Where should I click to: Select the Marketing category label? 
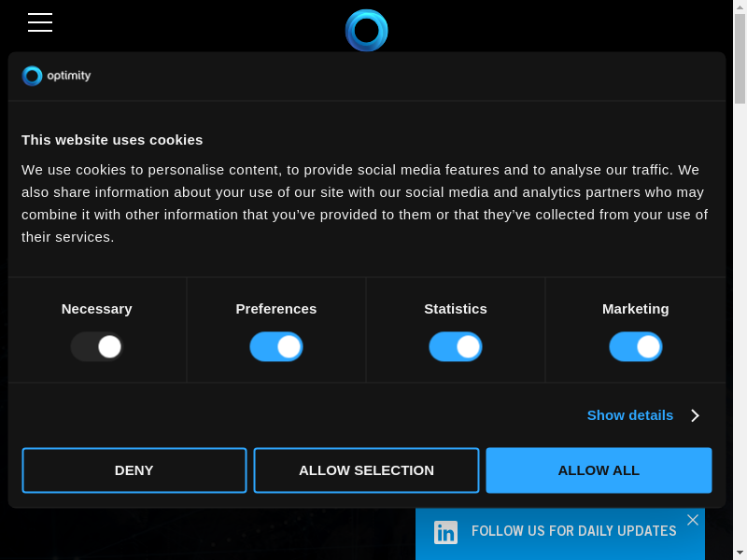[635, 309]
